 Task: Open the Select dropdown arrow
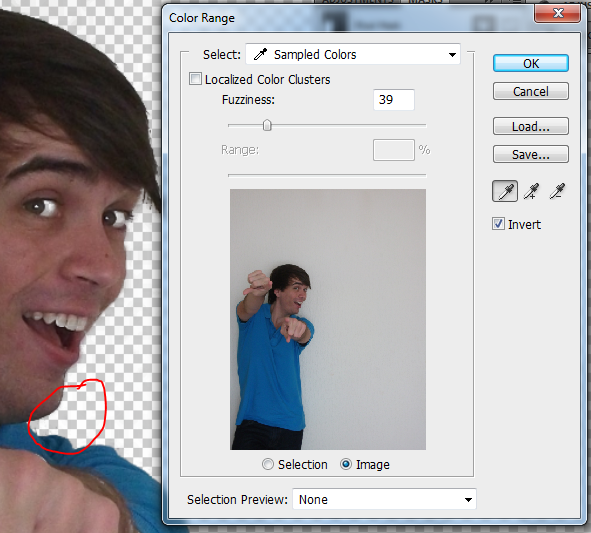[452, 55]
